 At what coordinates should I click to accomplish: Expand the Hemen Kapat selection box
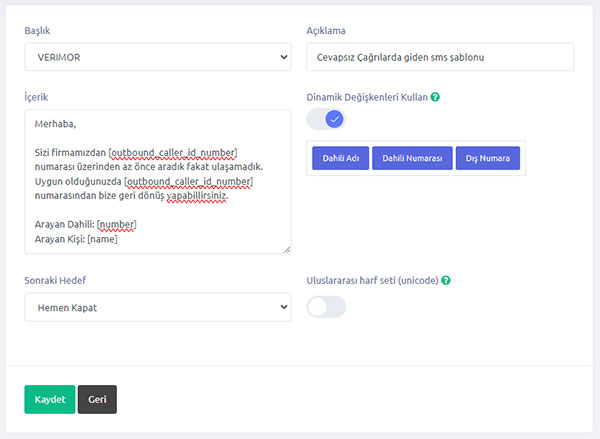[x=157, y=307]
